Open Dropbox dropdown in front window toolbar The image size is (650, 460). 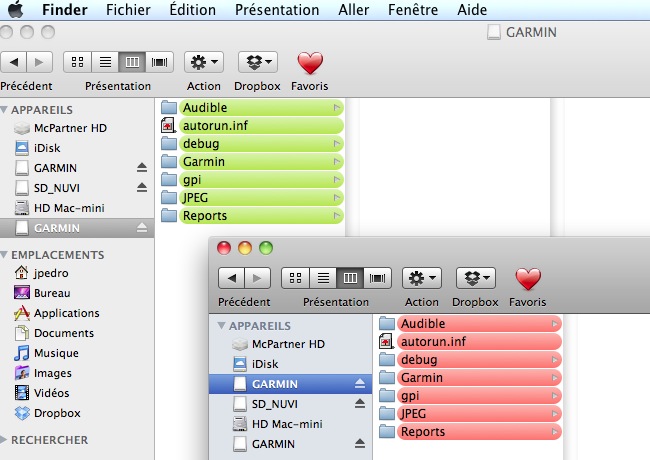click(x=476, y=278)
